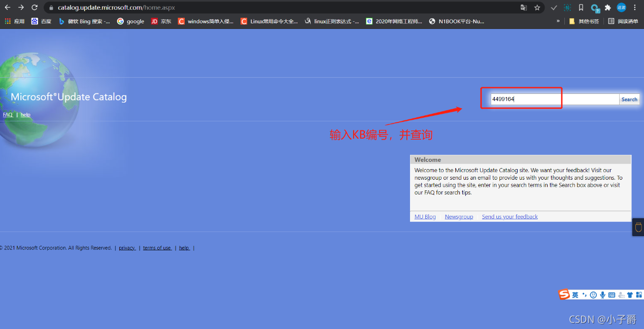The width and height of the screenshot is (644, 329).
Task: Open the Sogou emoji smiley panel
Action: click(x=593, y=295)
